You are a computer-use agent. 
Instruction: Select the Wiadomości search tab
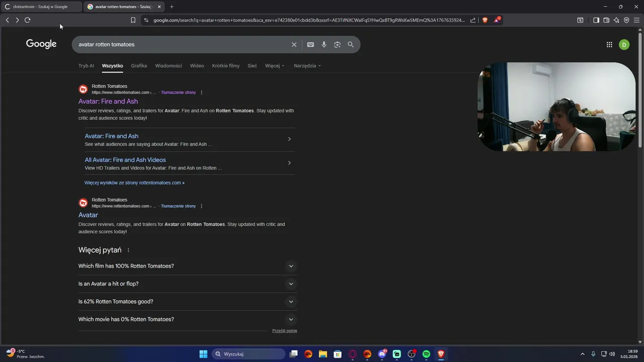tap(169, 66)
